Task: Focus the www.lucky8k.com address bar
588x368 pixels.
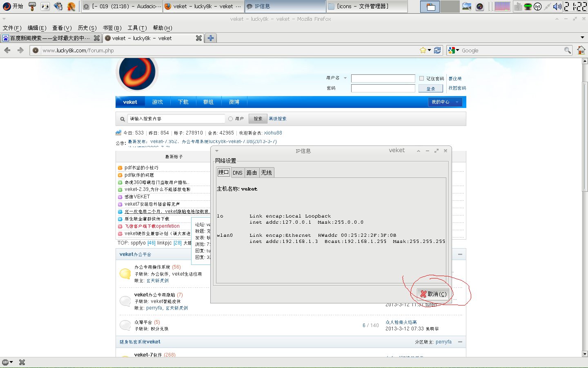Action: [229, 50]
